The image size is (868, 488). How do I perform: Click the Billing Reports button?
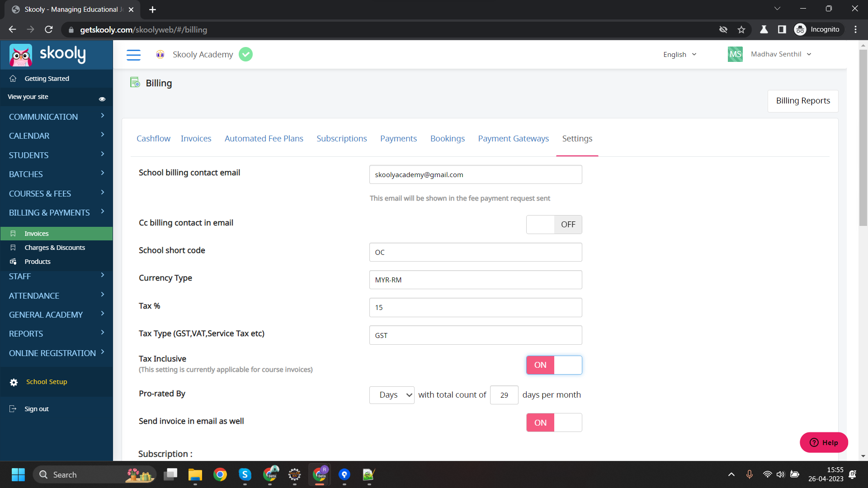tap(802, 101)
